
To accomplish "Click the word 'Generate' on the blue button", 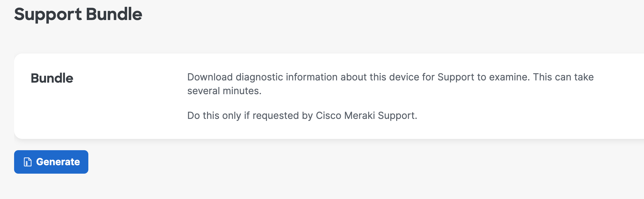I will (x=58, y=162).
